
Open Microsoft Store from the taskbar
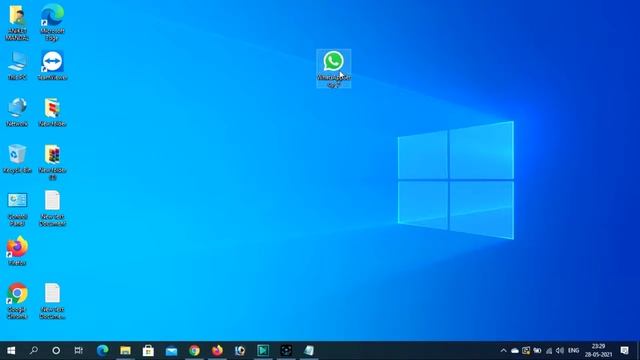point(148,351)
